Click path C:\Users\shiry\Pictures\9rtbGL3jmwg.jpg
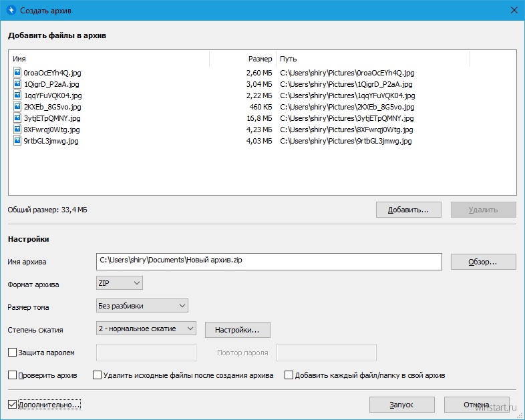The width and height of the screenshot is (525, 420). 346,141
